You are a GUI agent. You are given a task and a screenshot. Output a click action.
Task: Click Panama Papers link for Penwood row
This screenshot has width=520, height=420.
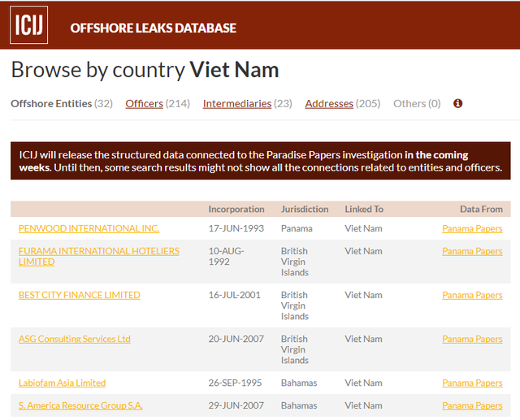click(472, 229)
